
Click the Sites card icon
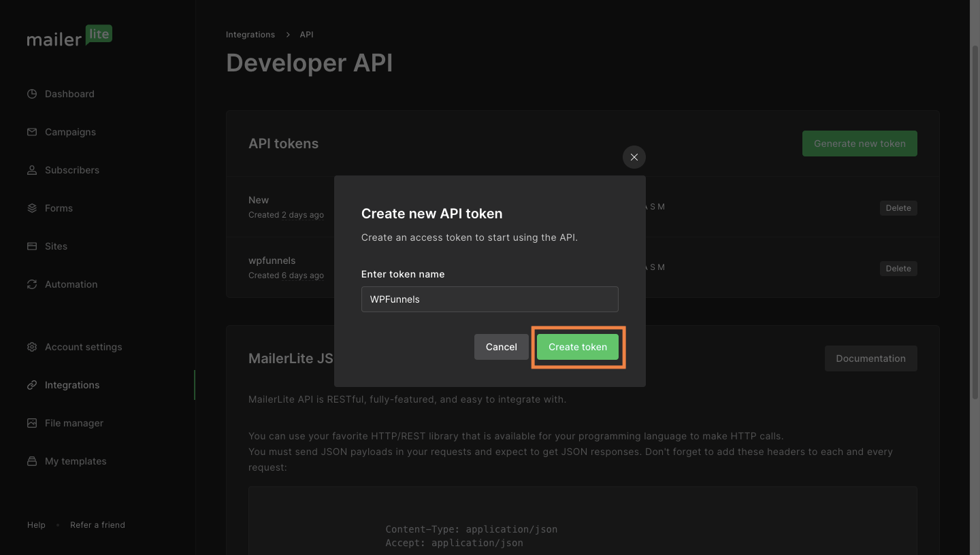[32, 246]
